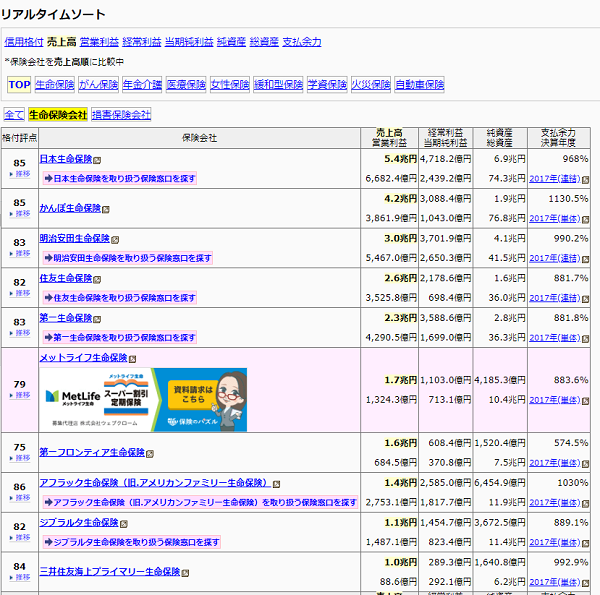The height and width of the screenshot is (595, 600).
Task: Click 第一生命保険を取り扱う保険窓口を探す button
Action: coord(120,337)
